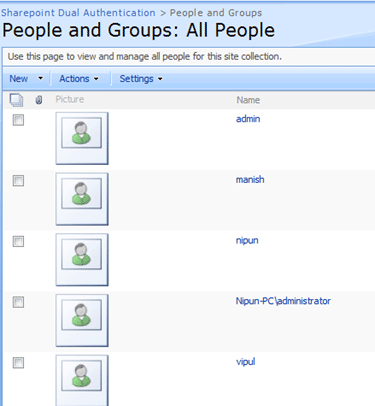The height and width of the screenshot is (406, 375).
Task: Open the nipun user link
Action: coord(247,240)
